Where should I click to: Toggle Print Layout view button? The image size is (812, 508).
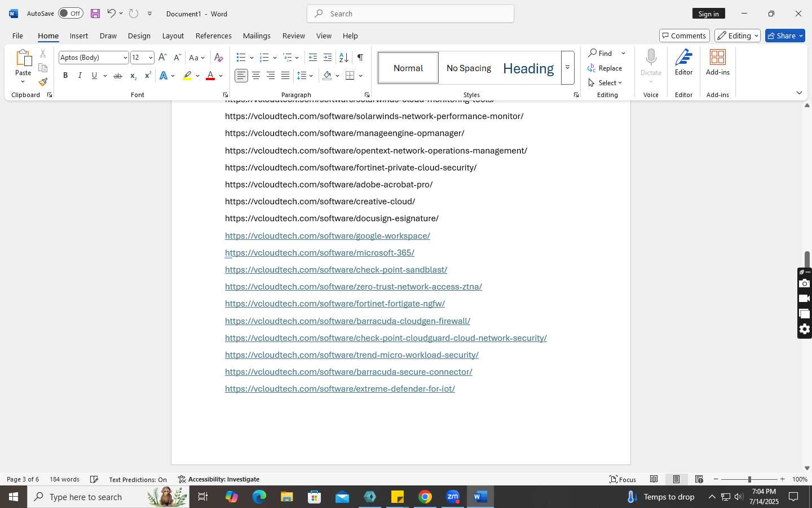[676, 479]
